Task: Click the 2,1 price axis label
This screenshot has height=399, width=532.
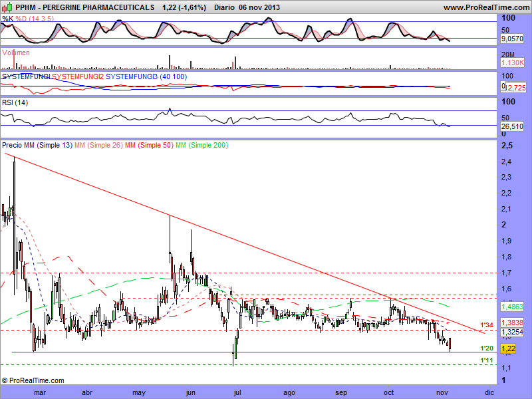Action: coord(506,209)
